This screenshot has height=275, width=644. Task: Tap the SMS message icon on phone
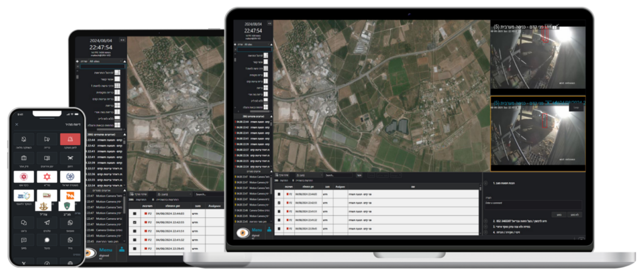pos(23,239)
